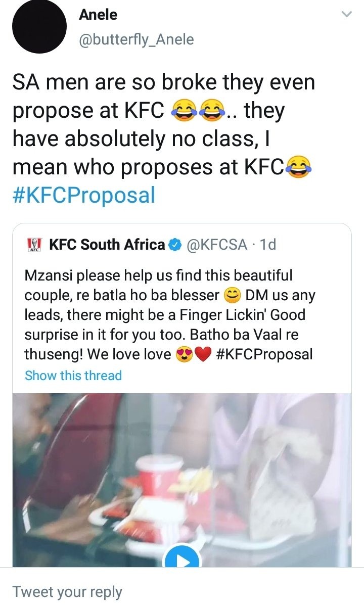Open the #KFCProposal hashtag in Anele's tweet
The image size is (364, 605).
coord(83,195)
